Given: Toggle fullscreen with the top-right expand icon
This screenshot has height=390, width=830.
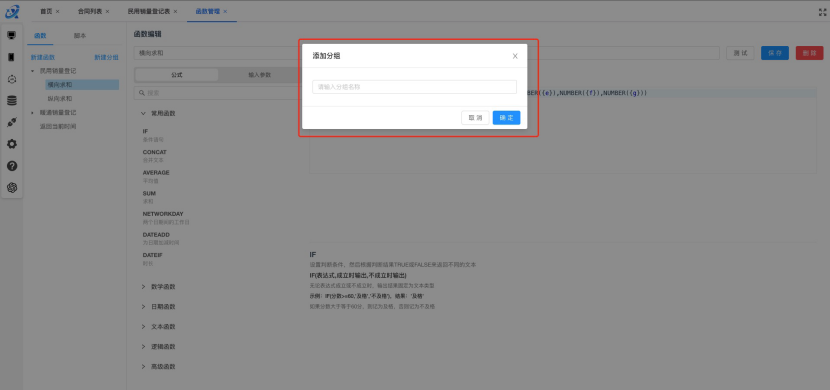Looking at the screenshot, I should coord(822,12).
